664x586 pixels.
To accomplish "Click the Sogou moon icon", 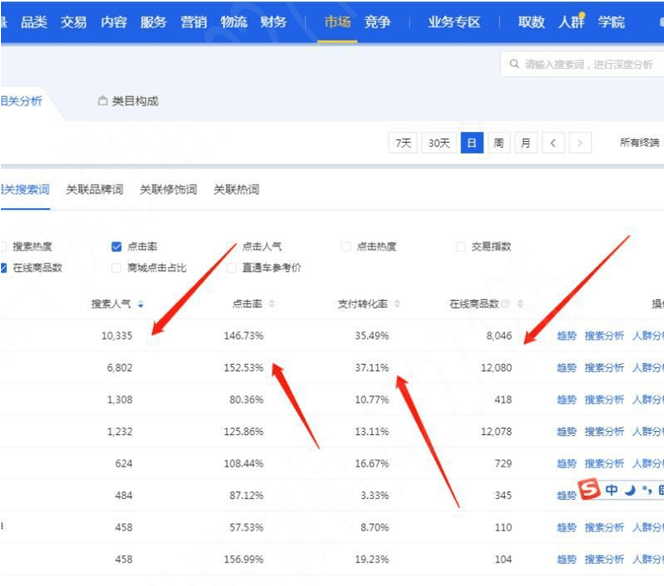I will coord(631,490).
